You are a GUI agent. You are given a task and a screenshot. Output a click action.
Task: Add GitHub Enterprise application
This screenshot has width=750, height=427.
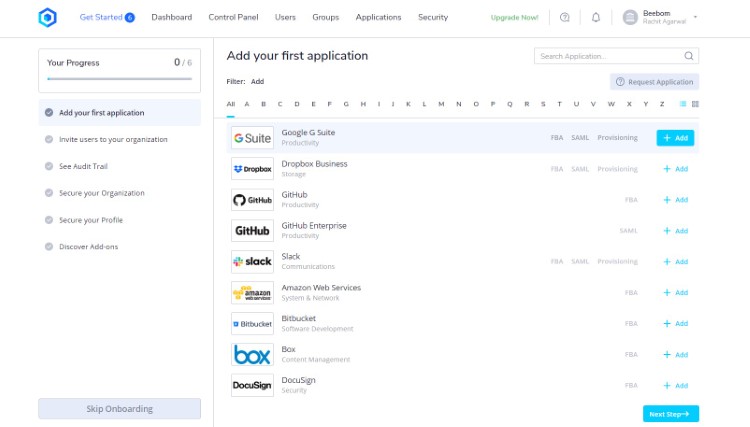pyautogui.click(x=675, y=230)
